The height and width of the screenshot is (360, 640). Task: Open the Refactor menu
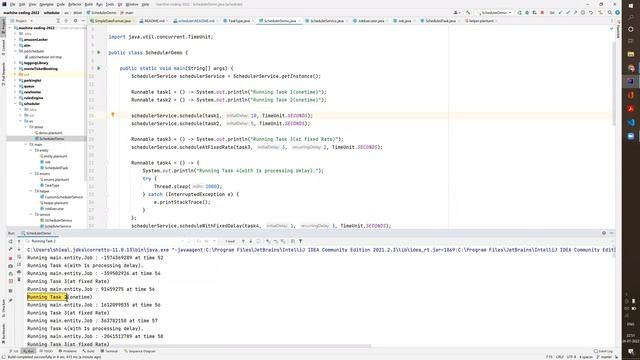75,4
